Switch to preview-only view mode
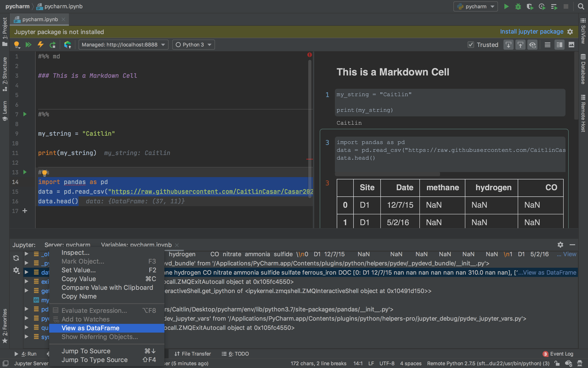The width and height of the screenshot is (588, 368). click(571, 45)
